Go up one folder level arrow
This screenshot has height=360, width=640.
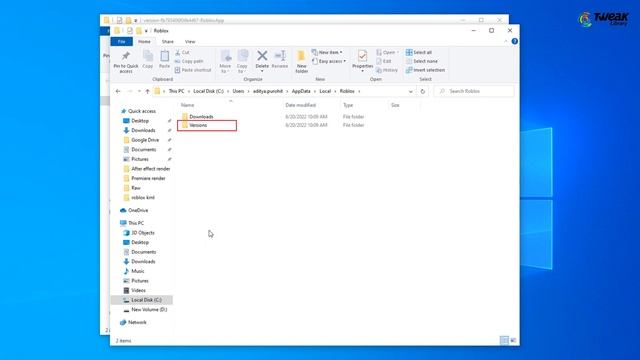[x=147, y=91]
